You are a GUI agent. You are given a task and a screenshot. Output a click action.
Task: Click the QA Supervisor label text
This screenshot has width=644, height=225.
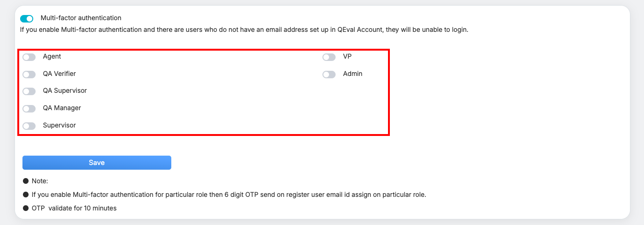(x=65, y=91)
